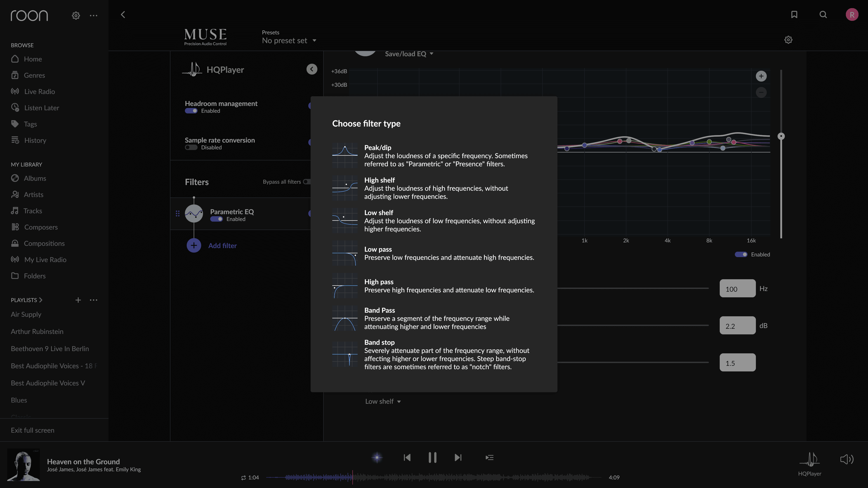Open the volume speaker control
Viewport: 868px width, 488px height.
[x=847, y=459]
